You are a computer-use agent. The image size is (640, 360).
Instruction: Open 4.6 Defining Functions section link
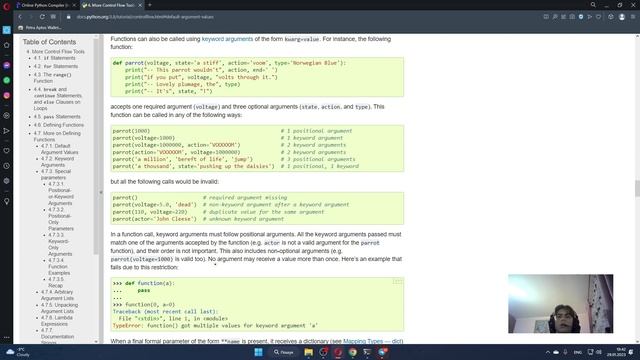coord(58,125)
